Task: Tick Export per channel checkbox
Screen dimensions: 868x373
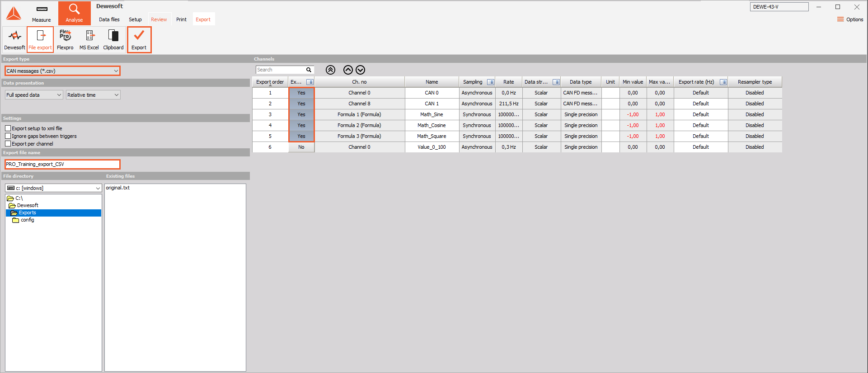Action: (x=8, y=144)
